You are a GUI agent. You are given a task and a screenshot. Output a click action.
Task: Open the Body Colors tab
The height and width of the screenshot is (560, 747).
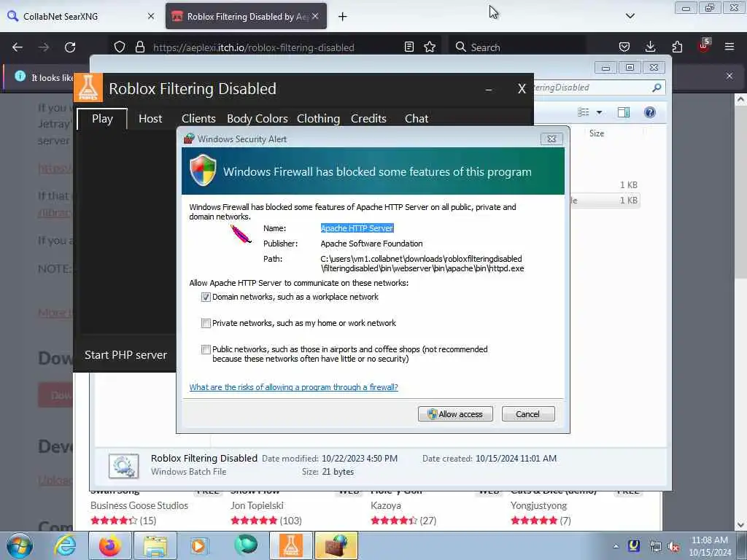coord(258,119)
